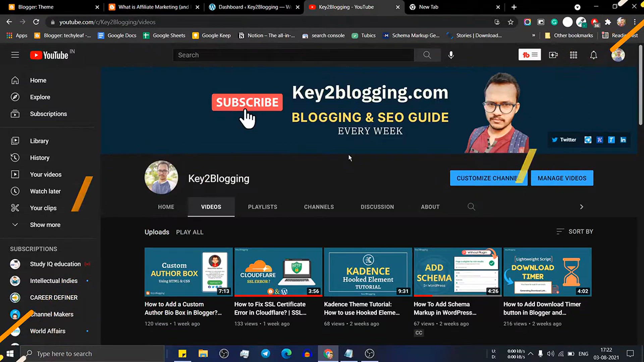Viewport: 644px width, 362px height.
Task: Open Telegram from taskbar
Action: [x=265, y=354]
